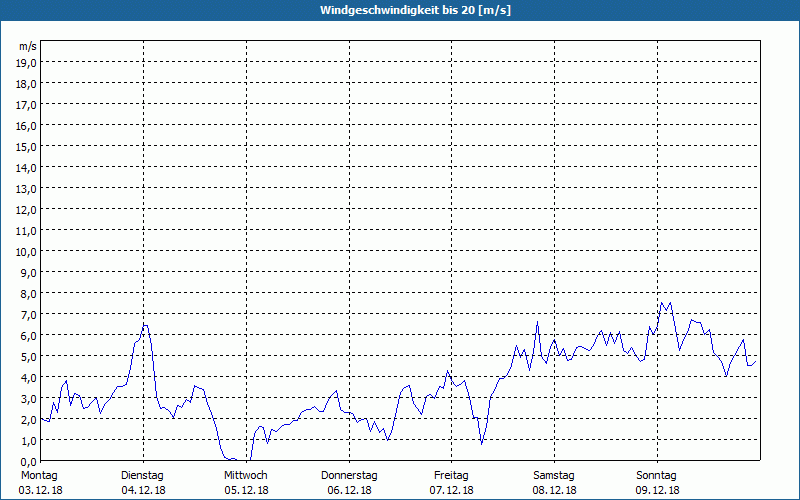Click the wind peak just after Sonntag gridline

click(x=662, y=303)
